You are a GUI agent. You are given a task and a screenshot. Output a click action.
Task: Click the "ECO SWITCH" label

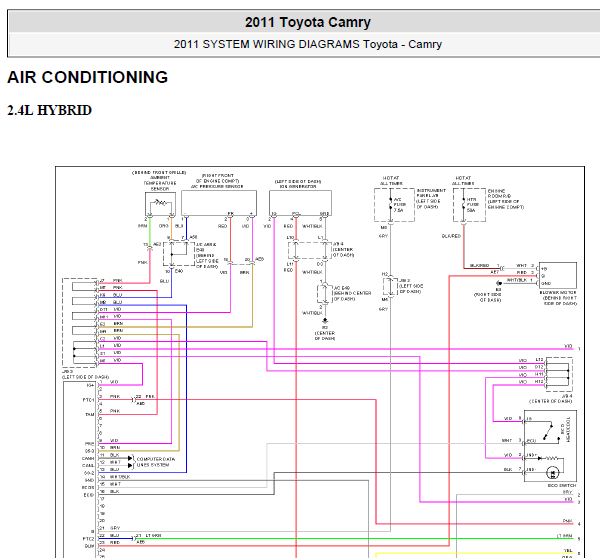point(562,485)
